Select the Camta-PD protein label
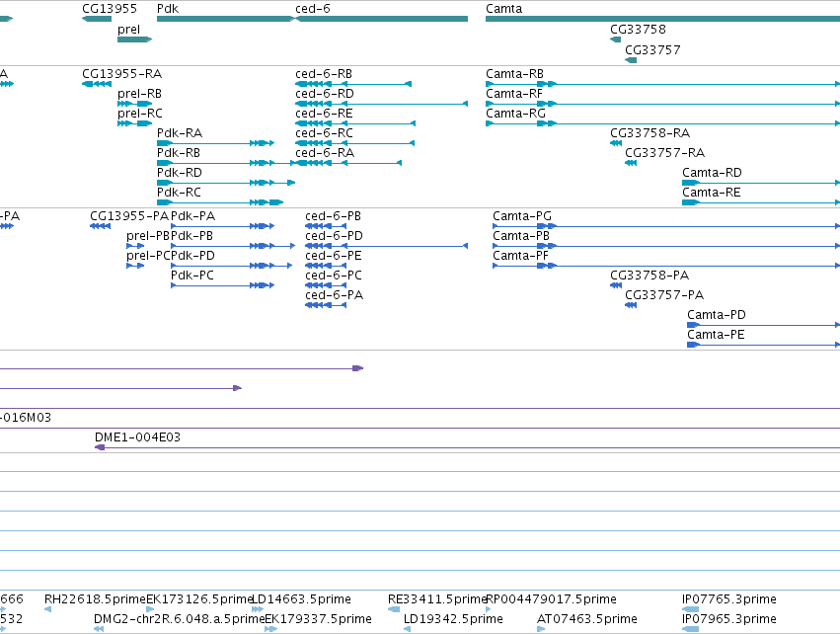 717,316
